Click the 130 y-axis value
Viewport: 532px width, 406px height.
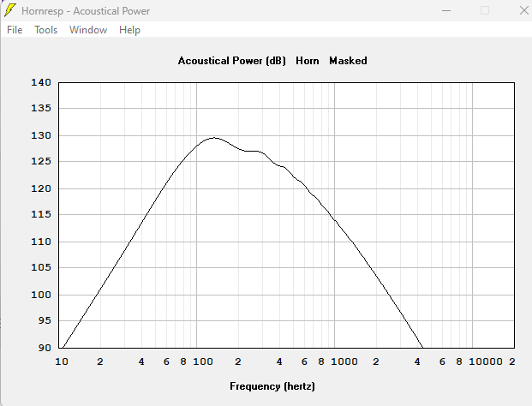point(41,135)
